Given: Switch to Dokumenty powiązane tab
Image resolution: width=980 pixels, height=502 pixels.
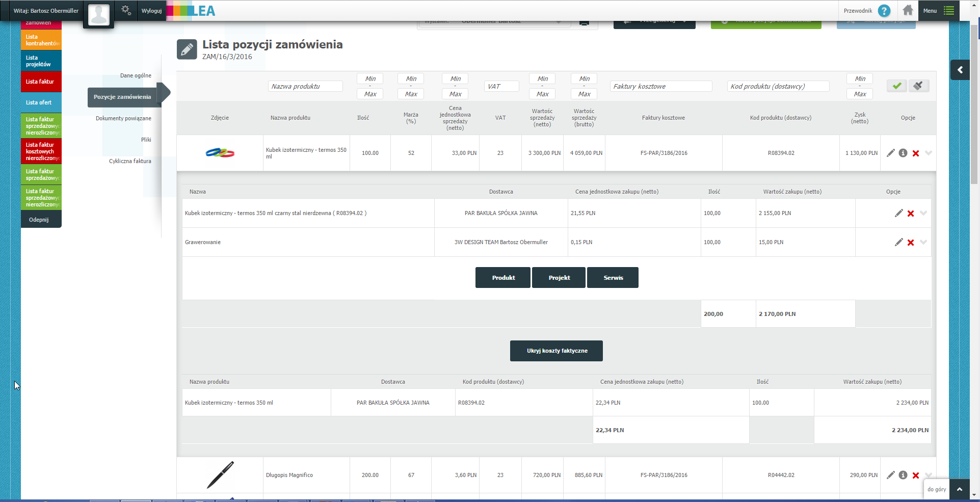Looking at the screenshot, I should click(123, 118).
